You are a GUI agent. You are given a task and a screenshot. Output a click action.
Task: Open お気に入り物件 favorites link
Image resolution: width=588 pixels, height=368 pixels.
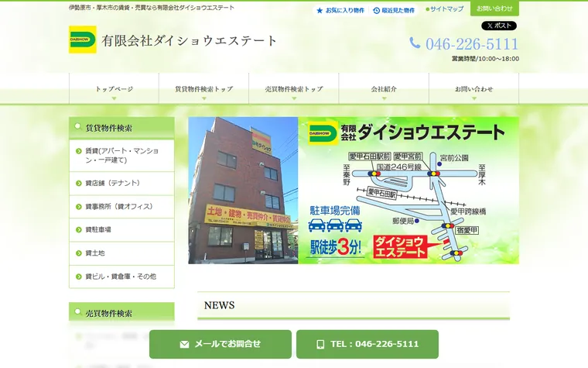tap(340, 11)
